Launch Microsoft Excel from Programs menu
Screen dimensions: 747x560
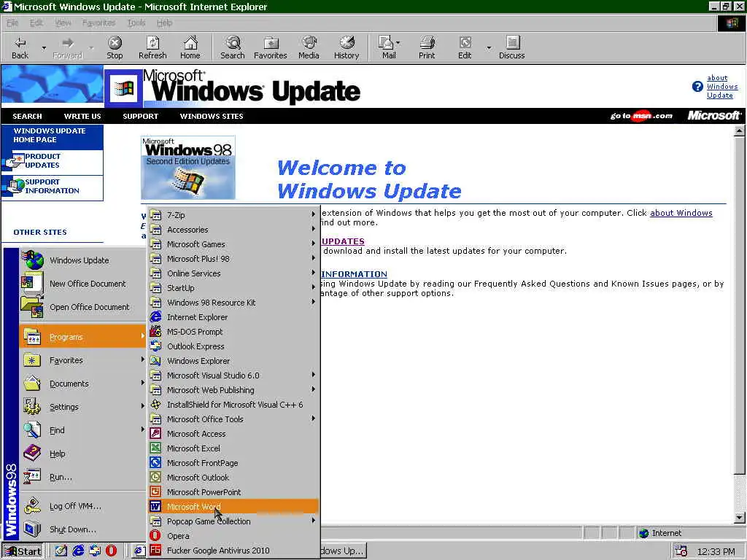(x=233, y=448)
